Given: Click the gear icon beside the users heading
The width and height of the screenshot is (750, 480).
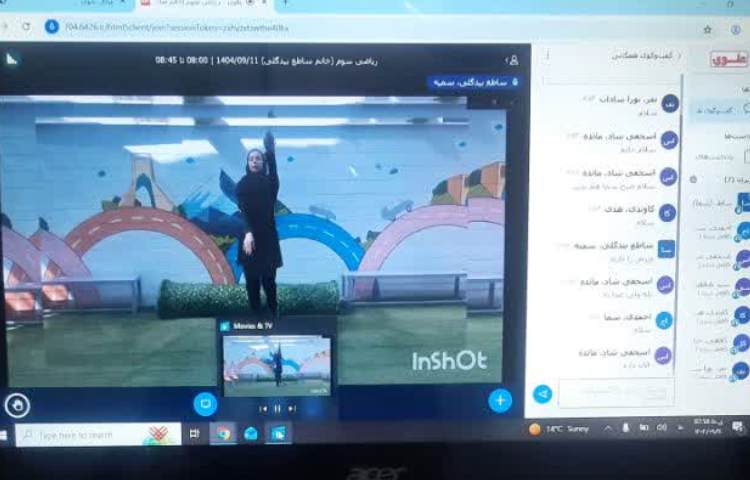Looking at the screenshot, I should pyautogui.click(x=693, y=179).
